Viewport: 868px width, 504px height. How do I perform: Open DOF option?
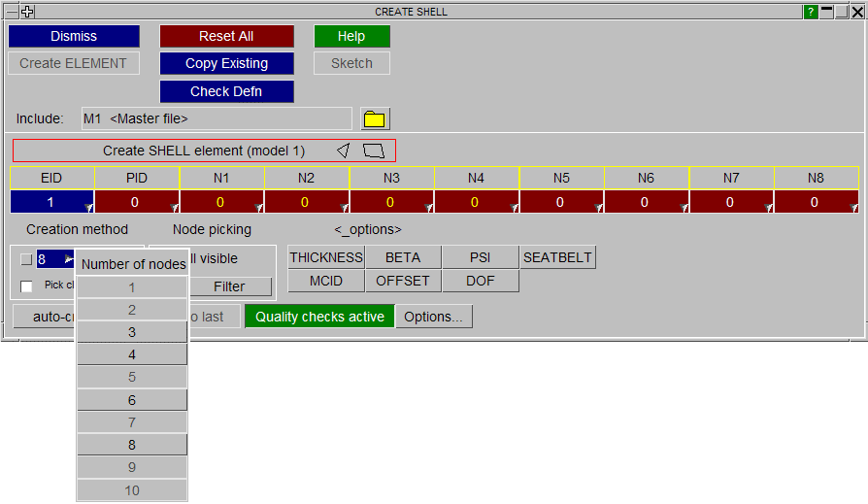[480, 281]
